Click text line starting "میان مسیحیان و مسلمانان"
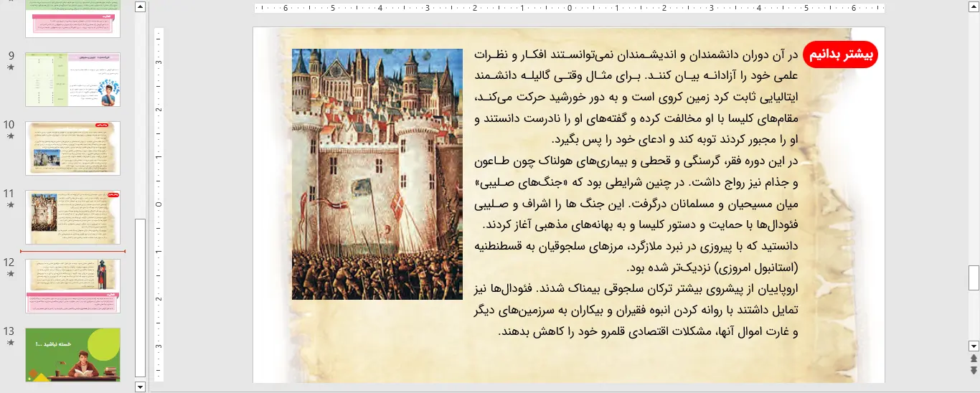980x393 pixels. [635, 204]
